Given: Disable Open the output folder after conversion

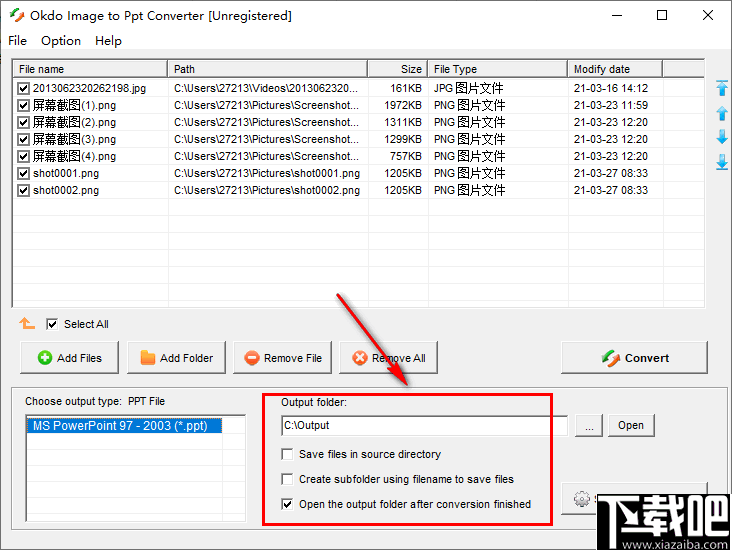Looking at the screenshot, I should click(x=287, y=504).
